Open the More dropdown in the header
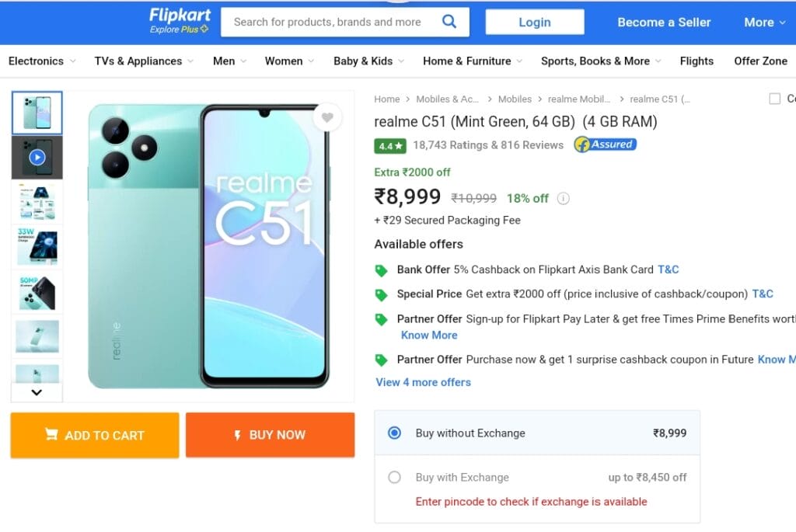Screen dimensions: 796x532 point(765,23)
